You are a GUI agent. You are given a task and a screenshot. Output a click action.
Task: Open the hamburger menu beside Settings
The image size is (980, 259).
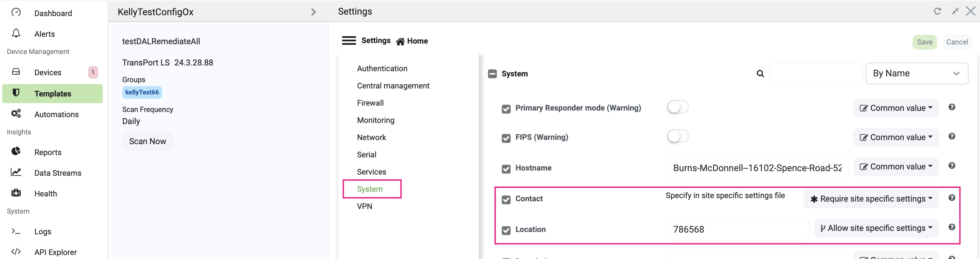click(x=348, y=41)
